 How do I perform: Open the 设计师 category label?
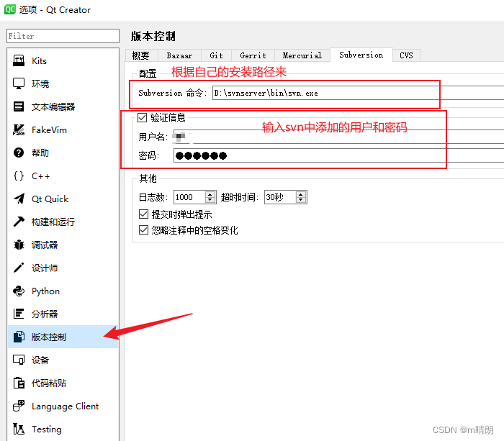pos(45,268)
